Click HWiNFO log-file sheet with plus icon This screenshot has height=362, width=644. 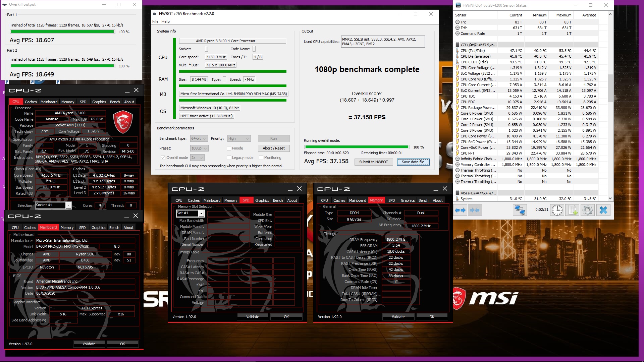(572, 210)
